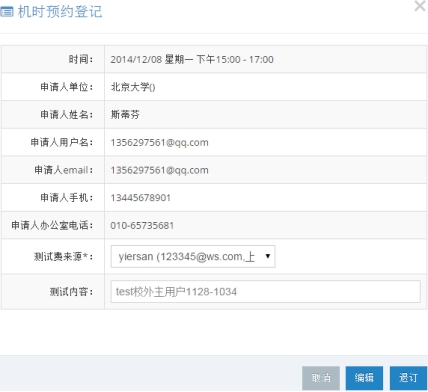
Task: Close the 机时预约登记 dialog with X
Action: coord(420,6)
